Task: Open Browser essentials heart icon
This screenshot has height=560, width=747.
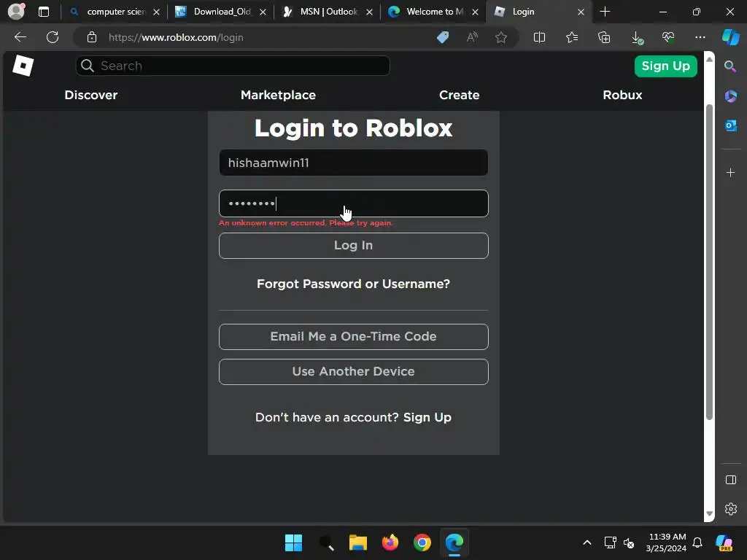Action: click(x=668, y=37)
